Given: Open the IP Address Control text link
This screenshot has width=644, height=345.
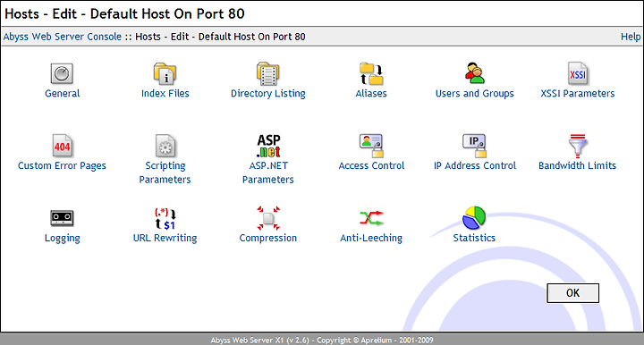Looking at the screenshot, I should [475, 165].
